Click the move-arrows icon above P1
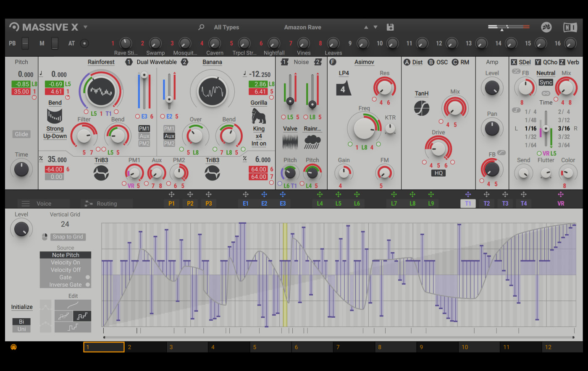Screen dimensions: 588x371 point(171,194)
